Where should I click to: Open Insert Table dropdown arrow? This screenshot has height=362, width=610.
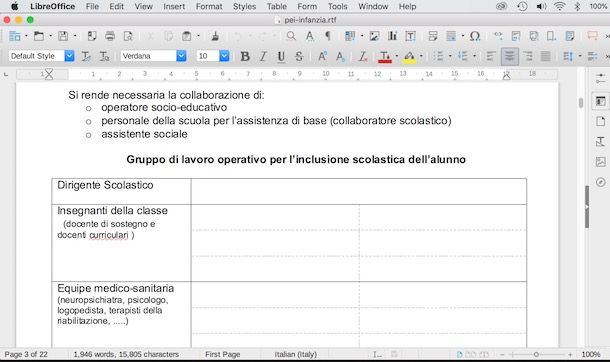[362, 36]
